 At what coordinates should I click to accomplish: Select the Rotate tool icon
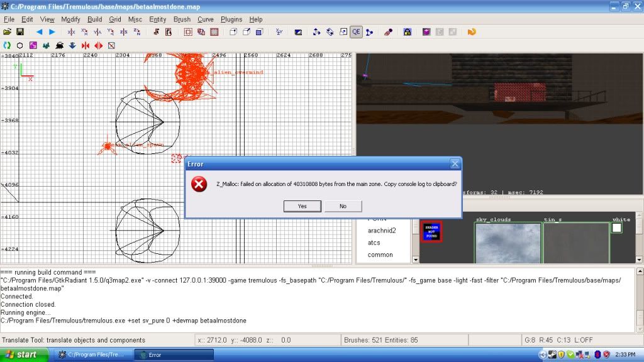330,32
